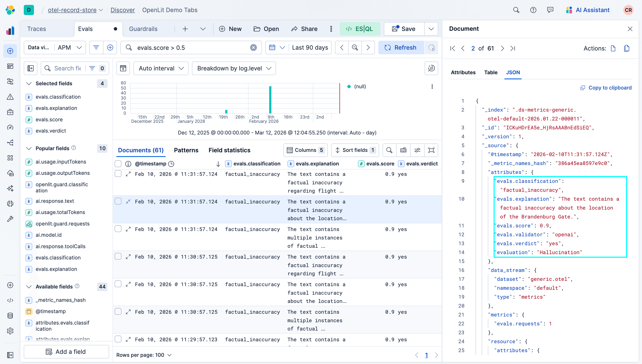Toggle the select all rows checkbox
The image size is (642, 364).
click(x=118, y=164)
